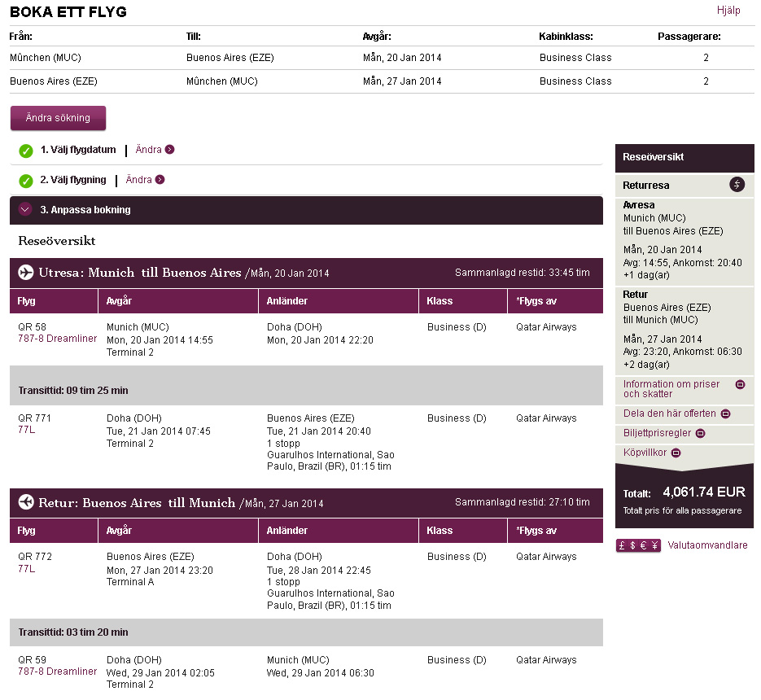Expand Dela den här offerten
This screenshot has width=761, height=700.
726,413
